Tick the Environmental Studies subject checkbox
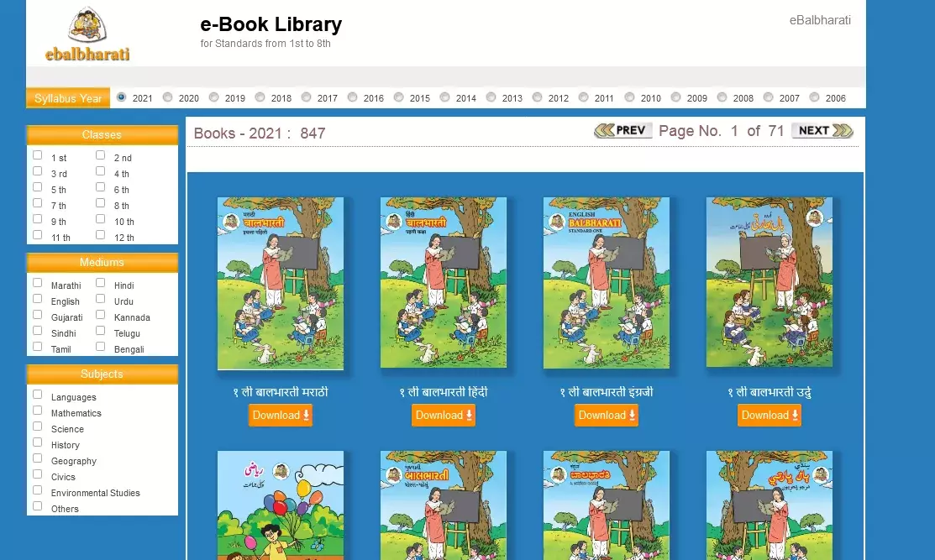The height and width of the screenshot is (560, 935). tap(38, 489)
